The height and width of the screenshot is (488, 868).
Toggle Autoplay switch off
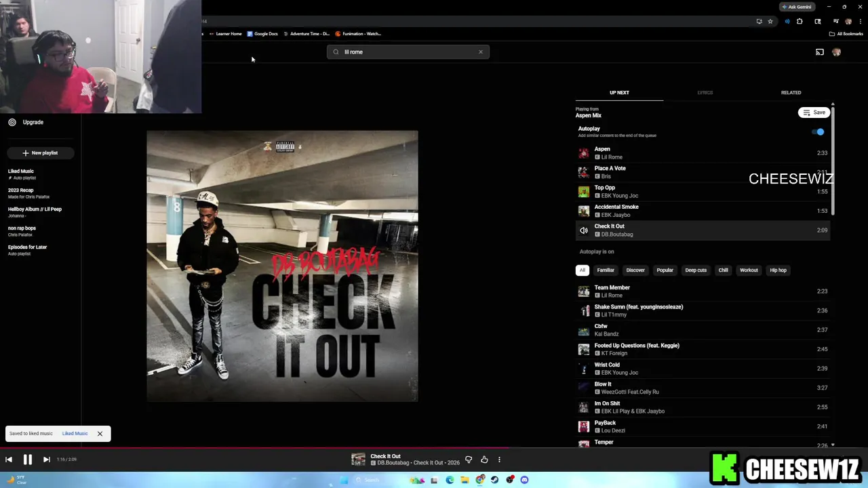click(x=818, y=132)
